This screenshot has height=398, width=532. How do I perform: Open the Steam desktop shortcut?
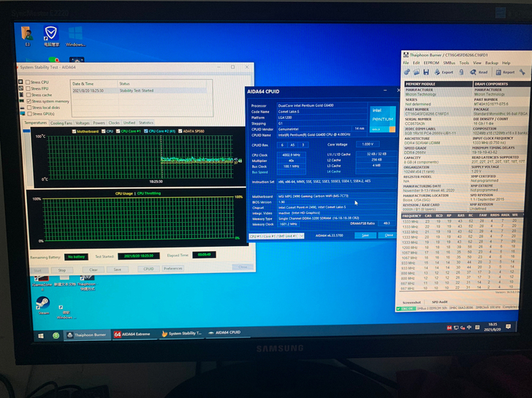pos(43,305)
